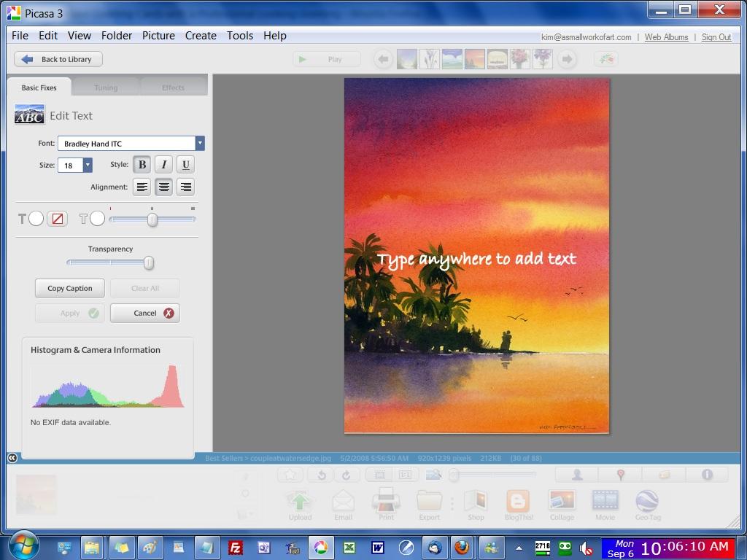Click the outline thickness slider handle
Viewport: 747px width, 560px height.
point(152,219)
